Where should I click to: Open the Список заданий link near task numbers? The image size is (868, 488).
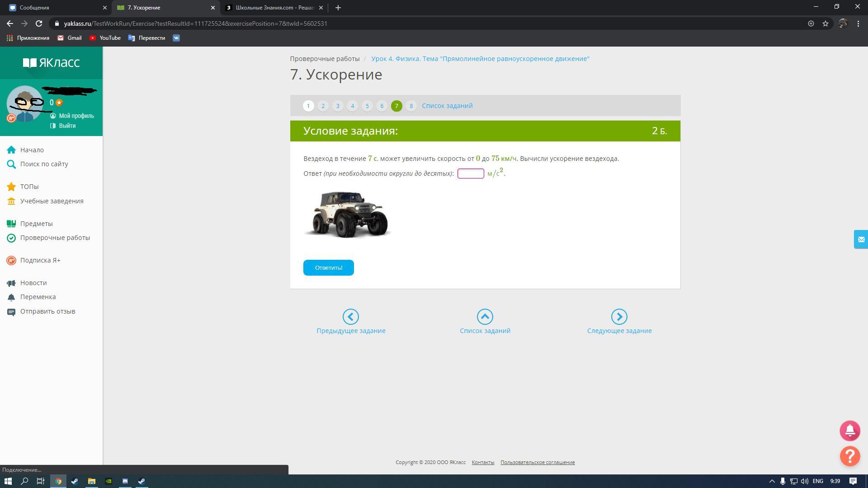point(447,106)
